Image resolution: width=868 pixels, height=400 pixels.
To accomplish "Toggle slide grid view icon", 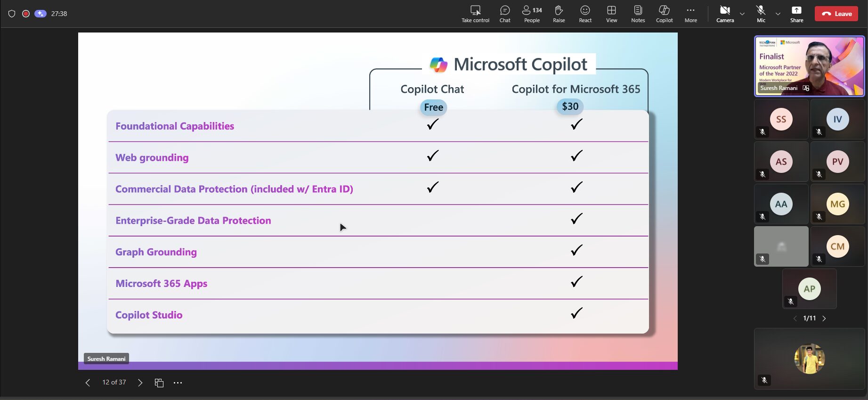I will click(x=159, y=383).
